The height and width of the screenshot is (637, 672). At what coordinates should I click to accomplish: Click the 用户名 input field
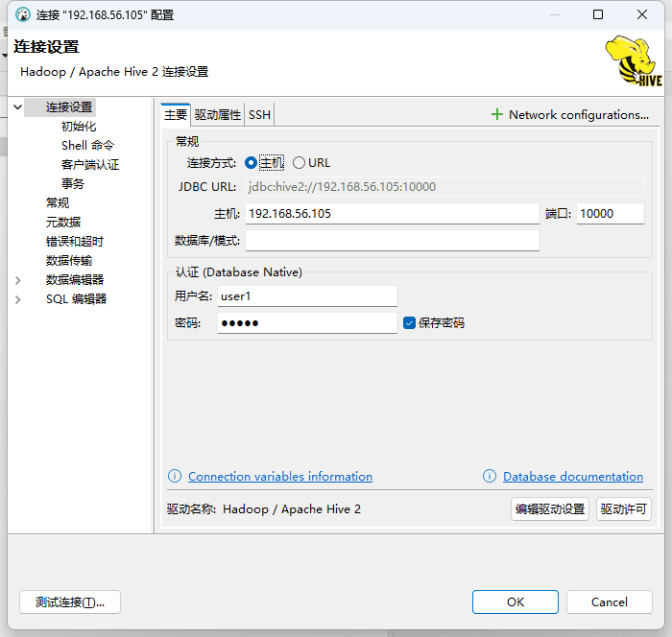tap(307, 296)
